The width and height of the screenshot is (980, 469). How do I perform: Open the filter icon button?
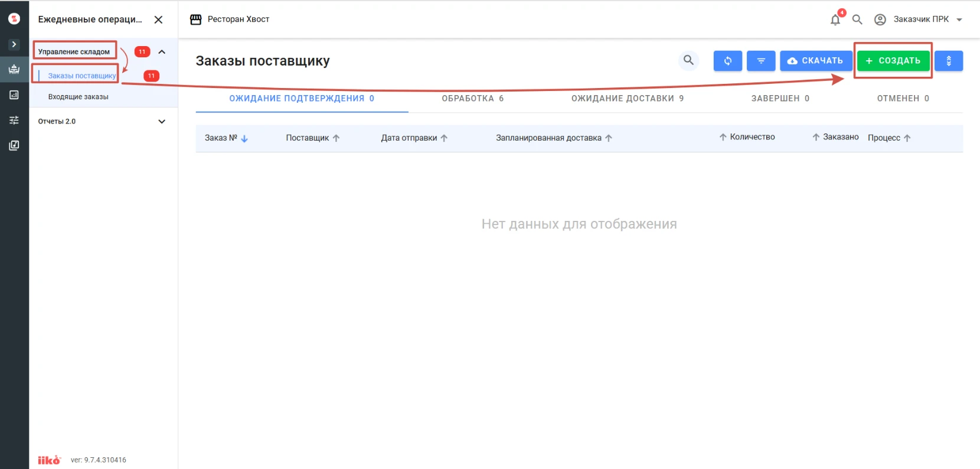coord(761,61)
